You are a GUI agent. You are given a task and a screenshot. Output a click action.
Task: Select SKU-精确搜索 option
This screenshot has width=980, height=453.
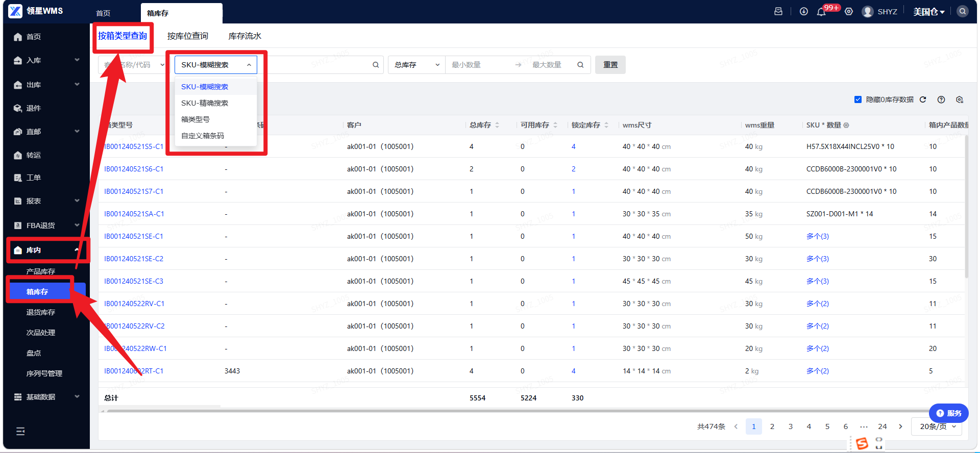pyautogui.click(x=215, y=103)
